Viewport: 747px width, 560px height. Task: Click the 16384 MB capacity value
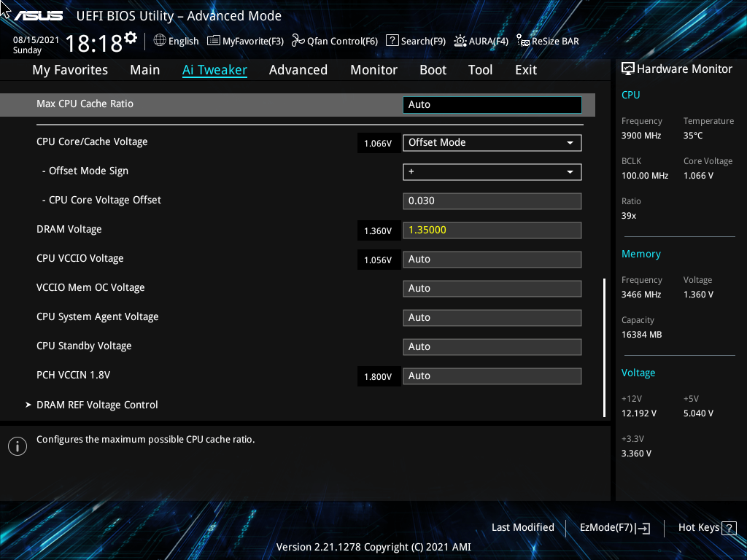click(x=641, y=335)
